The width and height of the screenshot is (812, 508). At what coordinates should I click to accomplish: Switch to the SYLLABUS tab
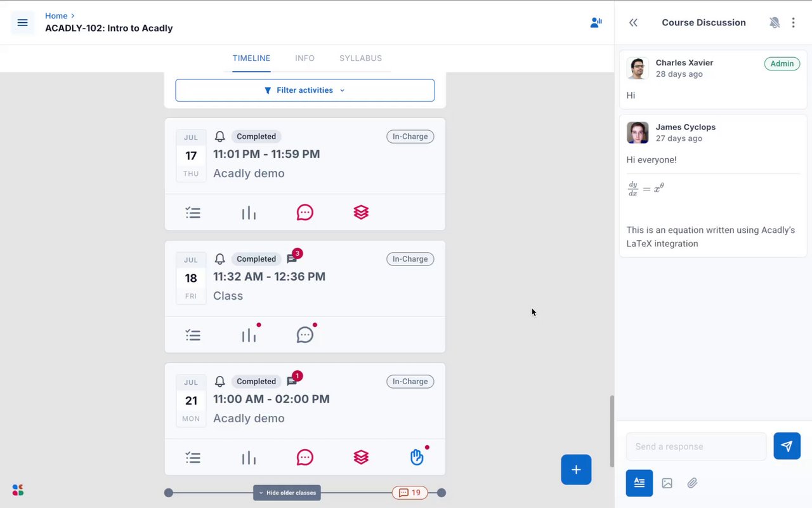pos(360,58)
